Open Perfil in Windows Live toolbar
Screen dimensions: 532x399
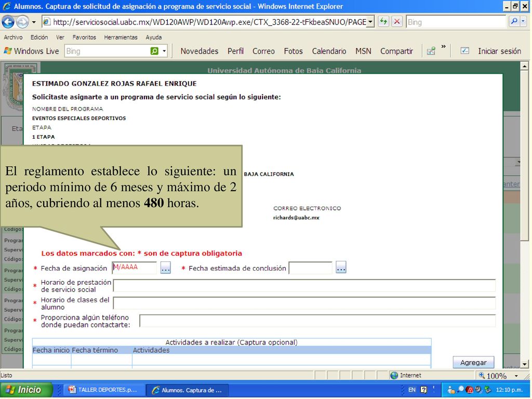tap(235, 51)
